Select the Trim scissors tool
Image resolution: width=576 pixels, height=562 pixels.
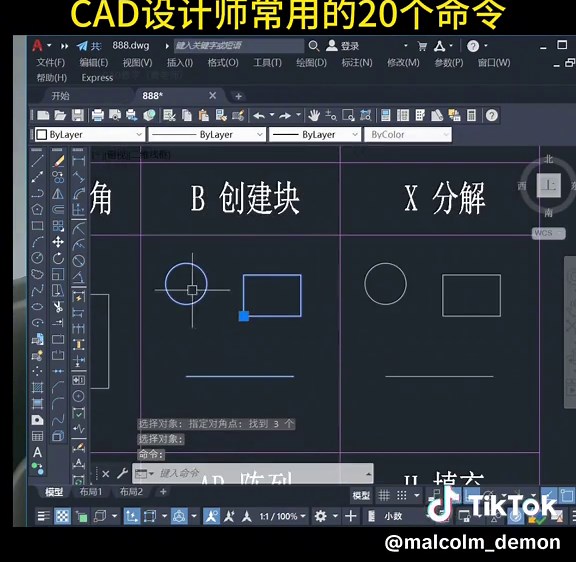coord(58,307)
